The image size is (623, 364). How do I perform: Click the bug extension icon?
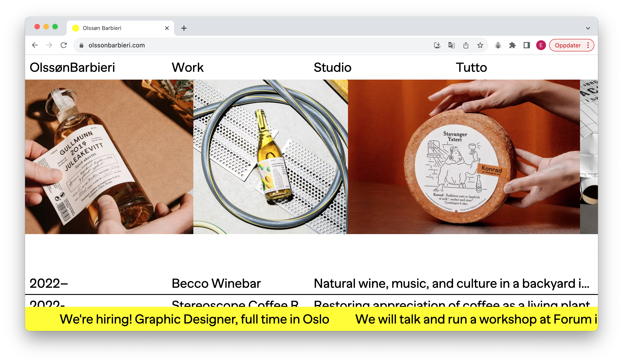click(x=498, y=45)
